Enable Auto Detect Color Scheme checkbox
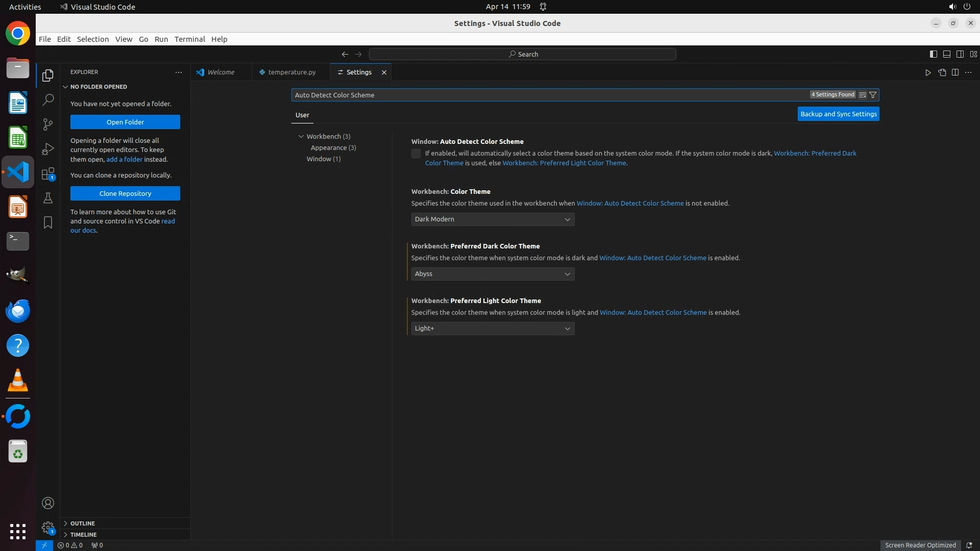This screenshot has height=551, width=980. click(x=416, y=154)
